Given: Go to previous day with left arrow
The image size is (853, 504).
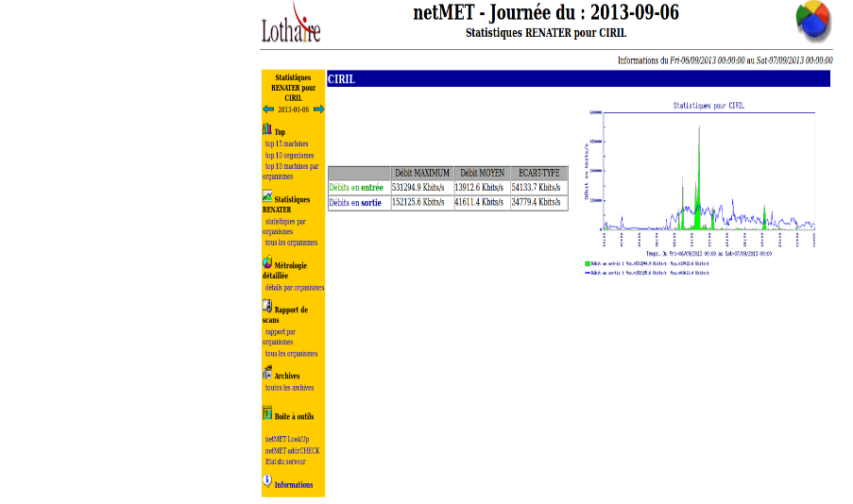Looking at the screenshot, I should click(268, 109).
